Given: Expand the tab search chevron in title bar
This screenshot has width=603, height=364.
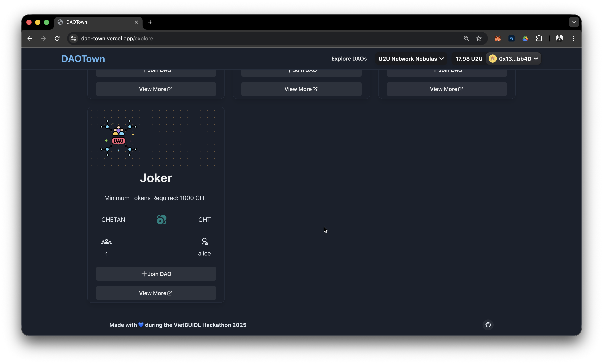Looking at the screenshot, I should point(574,22).
